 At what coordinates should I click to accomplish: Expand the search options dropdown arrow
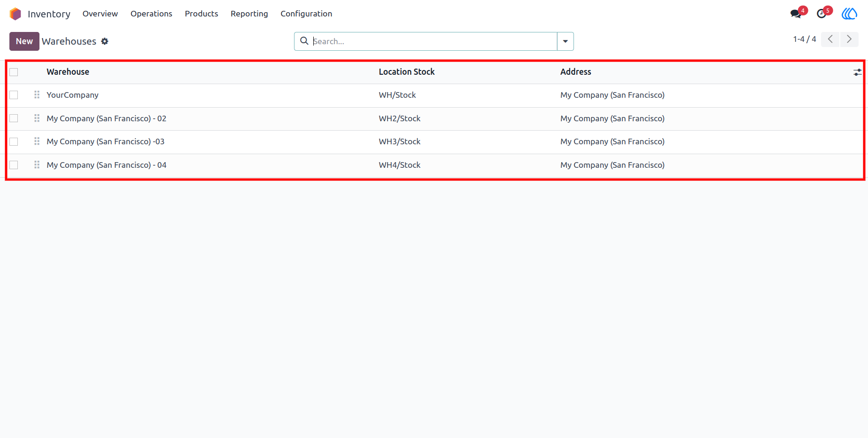click(566, 41)
